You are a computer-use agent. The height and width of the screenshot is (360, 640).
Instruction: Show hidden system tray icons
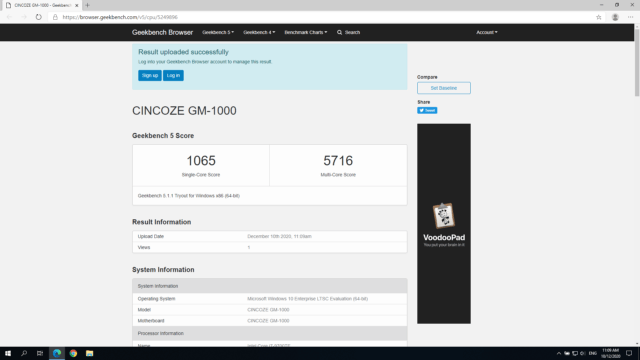click(x=559, y=353)
